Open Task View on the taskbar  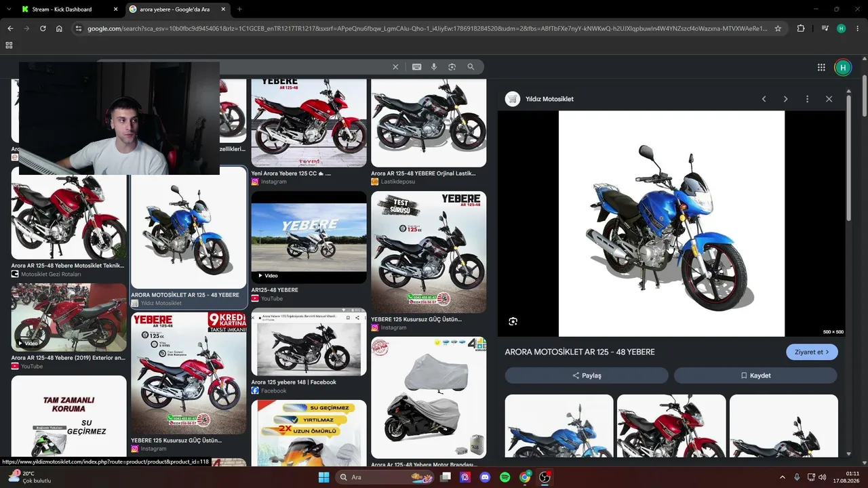[x=446, y=477]
